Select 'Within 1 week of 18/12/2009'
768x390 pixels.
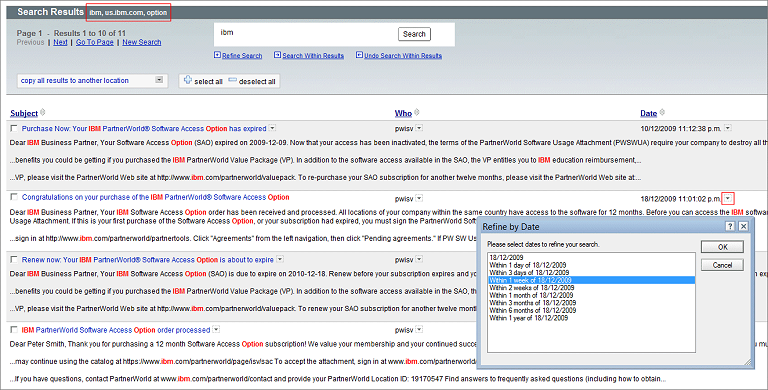pyautogui.click(x=591, y=280)
